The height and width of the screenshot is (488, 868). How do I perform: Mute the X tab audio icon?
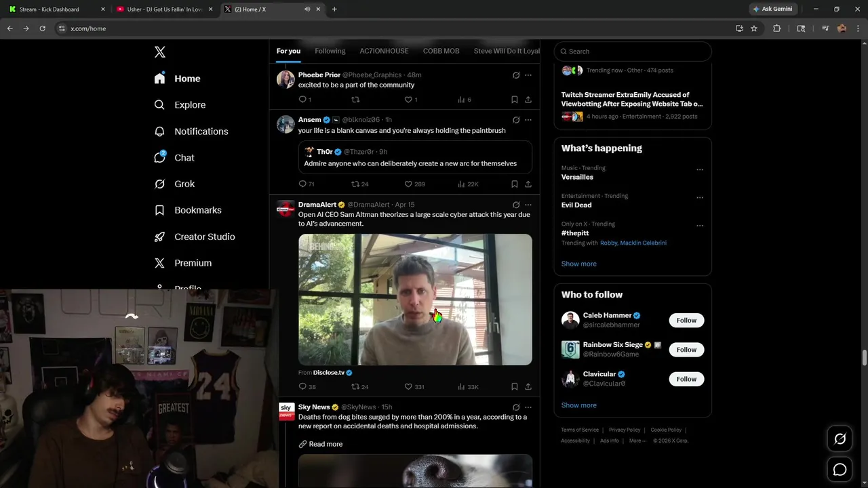click(307, 9)
